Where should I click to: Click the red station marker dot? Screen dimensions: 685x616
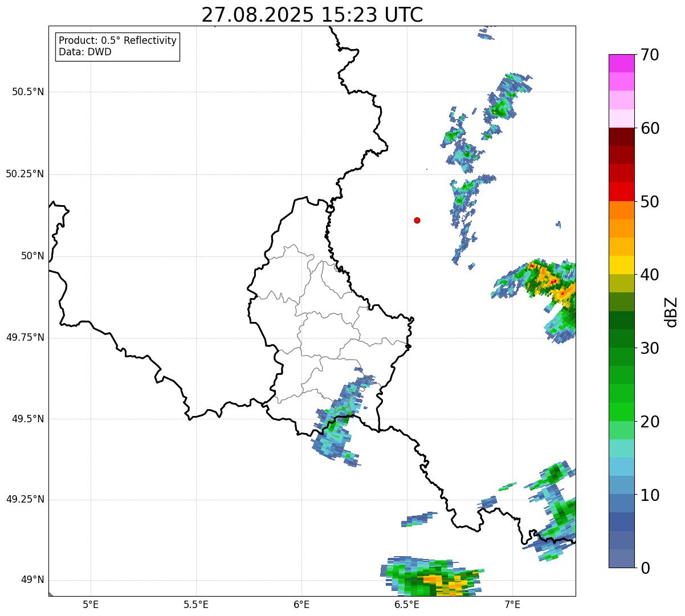[417, 221]
